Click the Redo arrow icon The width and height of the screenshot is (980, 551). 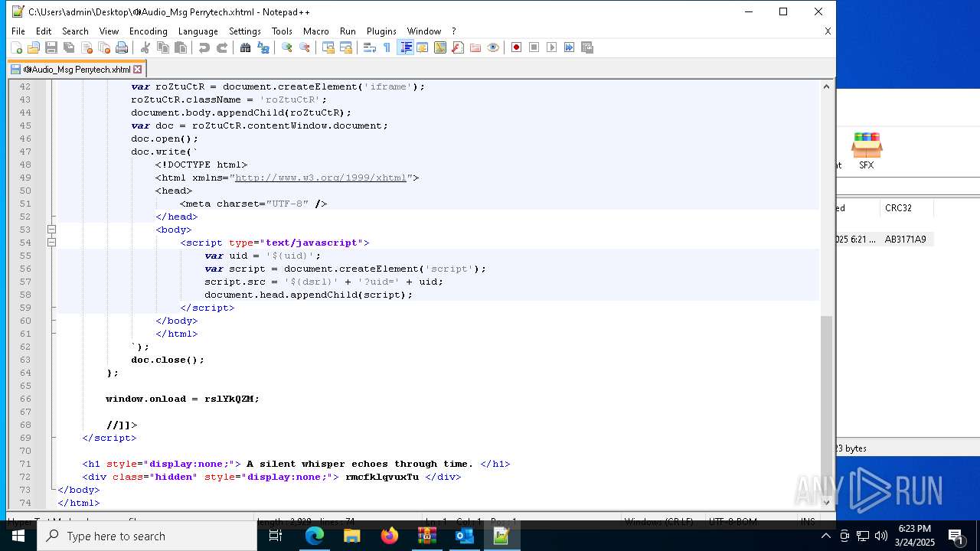pos(222,47)
